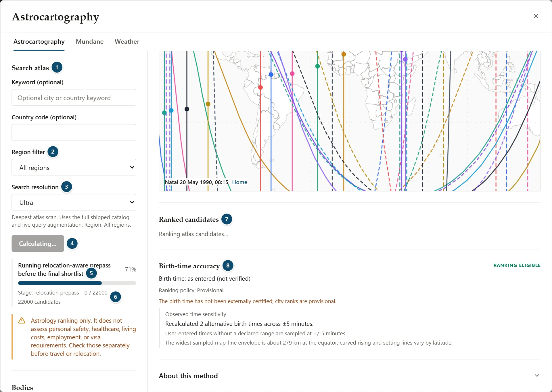Click the '22000 candidates' text

[39, 302]
